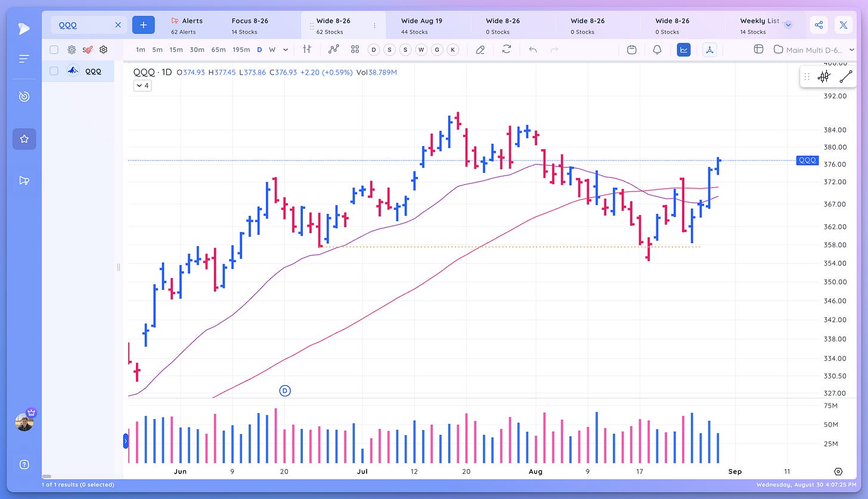Click the redo arrow icon

tap(554, 49)
